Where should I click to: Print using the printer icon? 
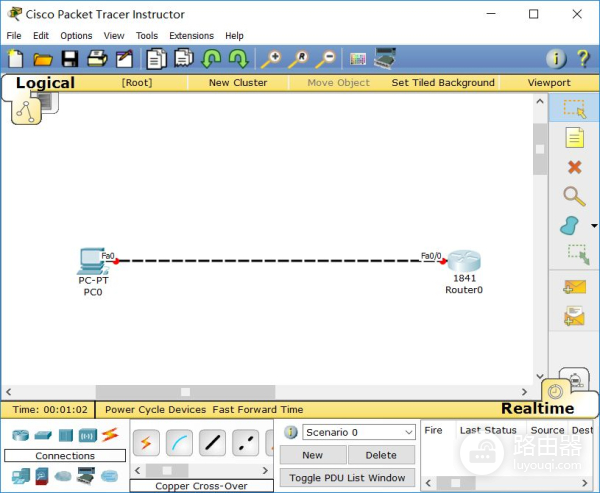click(x=98, y=59)
